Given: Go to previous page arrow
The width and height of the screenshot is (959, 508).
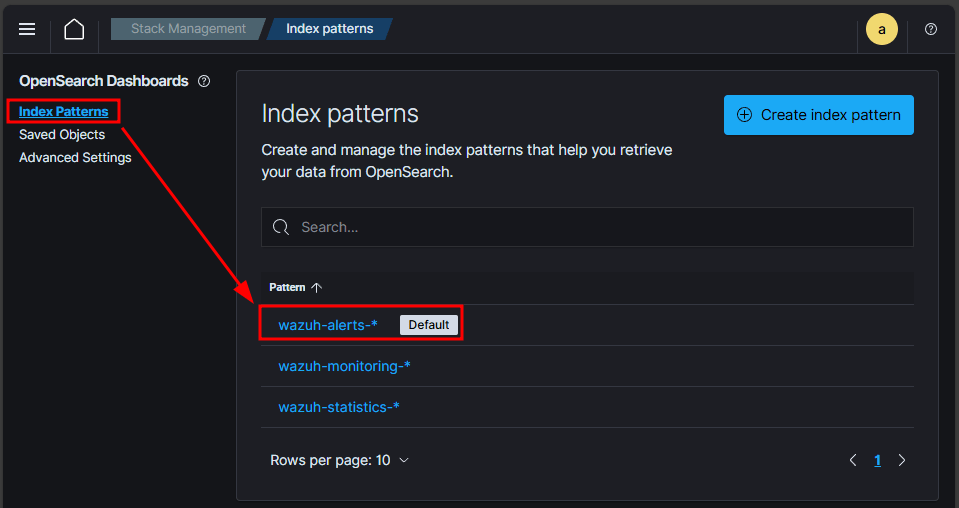Looking at the screenshot, I should click(853, 460).
